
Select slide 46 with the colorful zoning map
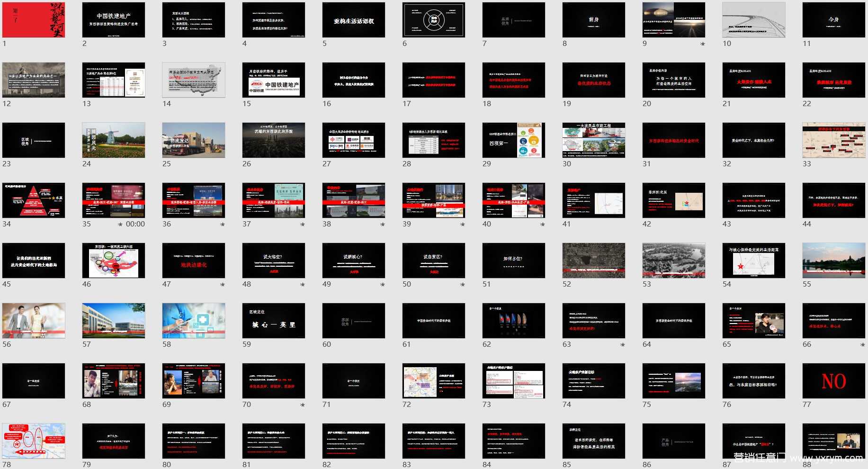coord(114,261)
